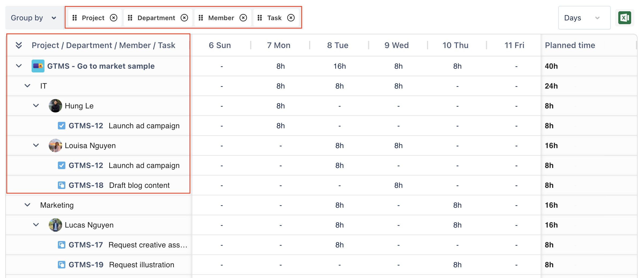Remove the Project grouping chip
Viewport: 644px width, 278px height.
pos(114,18)
